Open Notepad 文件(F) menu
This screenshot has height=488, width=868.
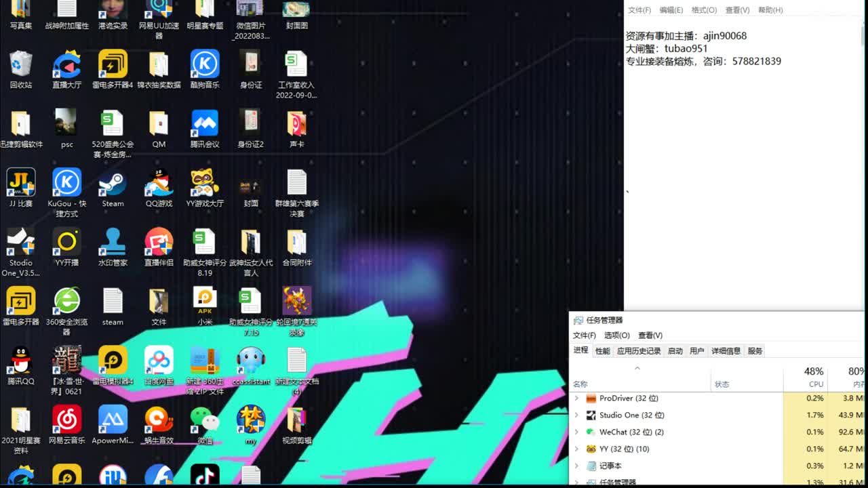[x=639, y=10]
